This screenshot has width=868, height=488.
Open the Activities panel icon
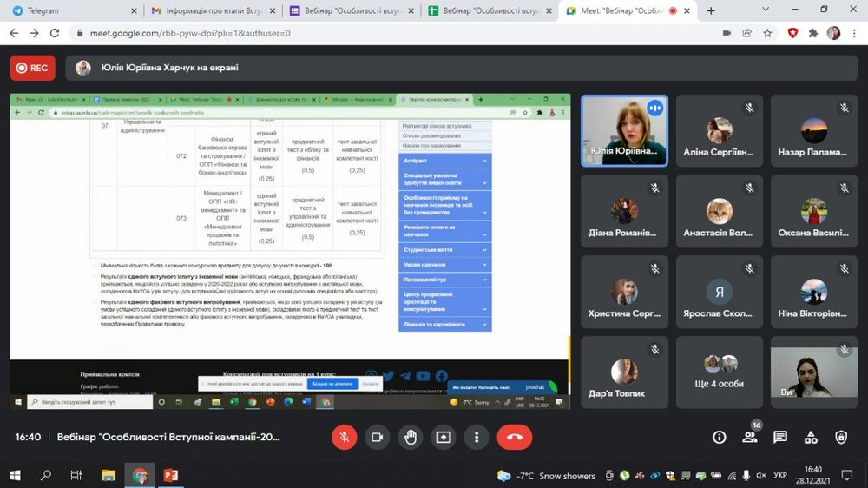[x=811, y=437]
